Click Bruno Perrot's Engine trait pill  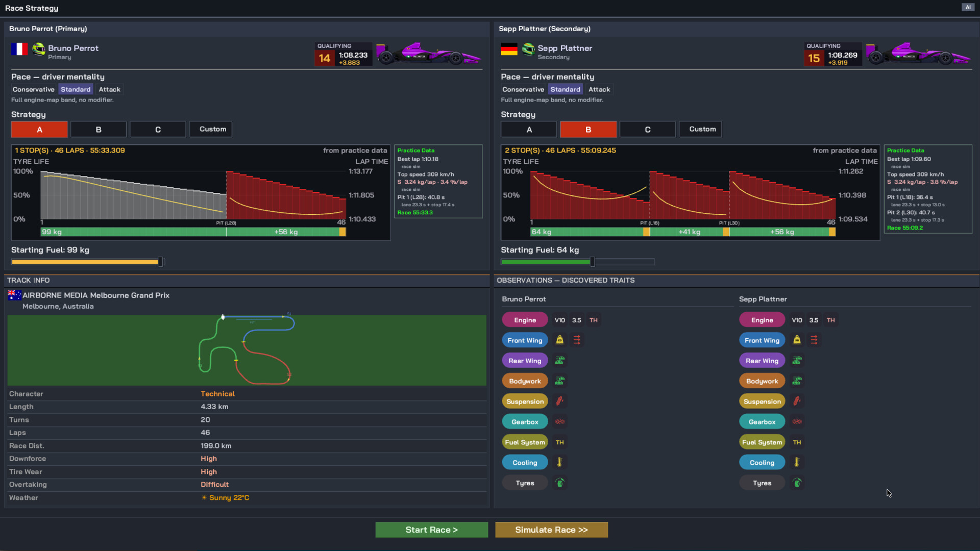(x=525, y=320)
